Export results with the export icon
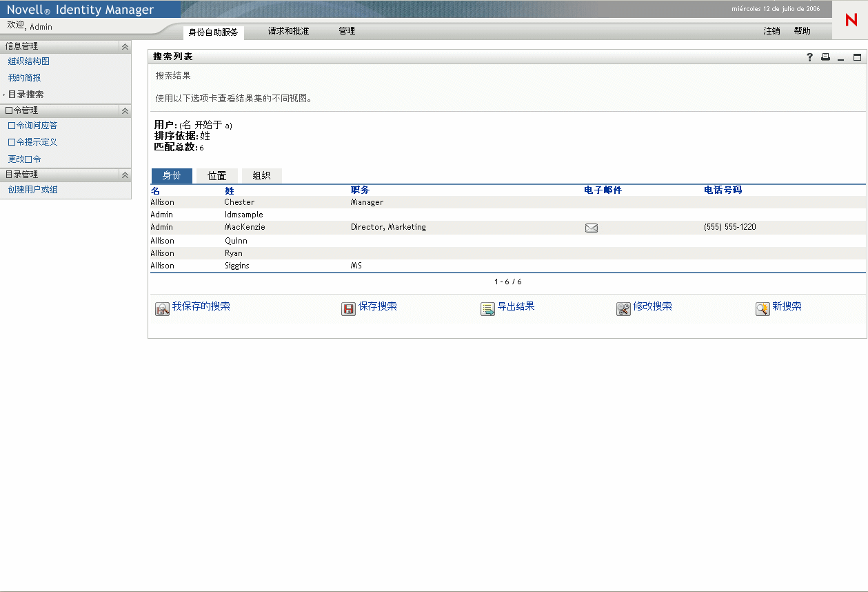This screenshot has width=868, height=592. tap(485, 308)
